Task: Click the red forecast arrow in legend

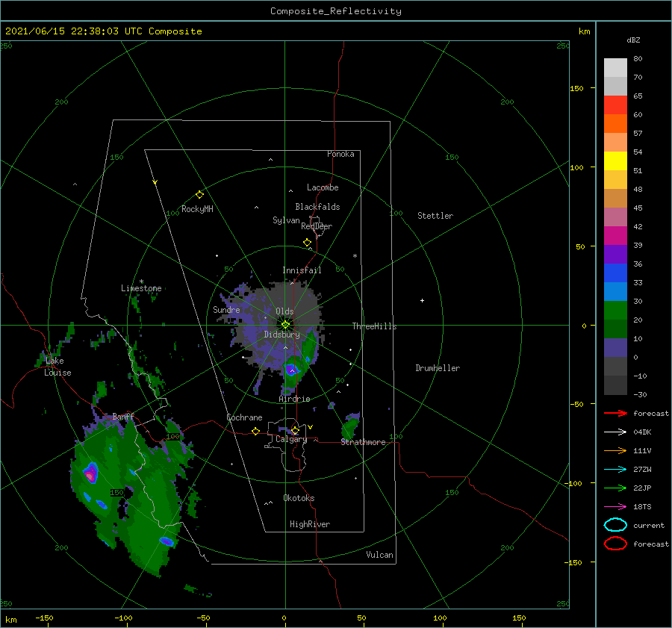Action: pyautogui.click(x=615, y=413)
